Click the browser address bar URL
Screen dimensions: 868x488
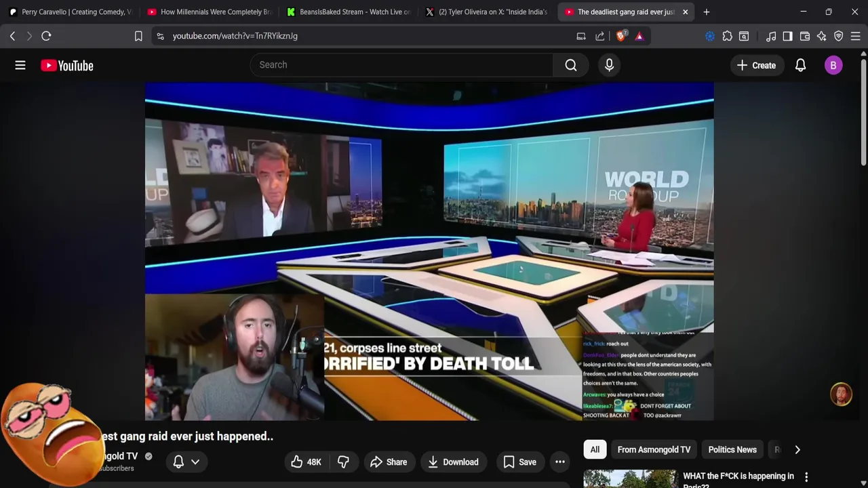[x=235, y=36]
